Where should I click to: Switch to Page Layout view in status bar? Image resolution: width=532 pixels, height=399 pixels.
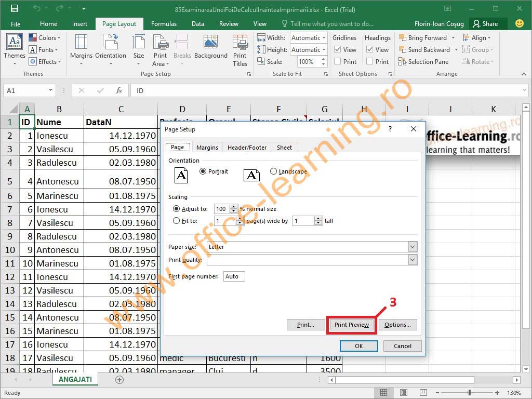point(403,393)
